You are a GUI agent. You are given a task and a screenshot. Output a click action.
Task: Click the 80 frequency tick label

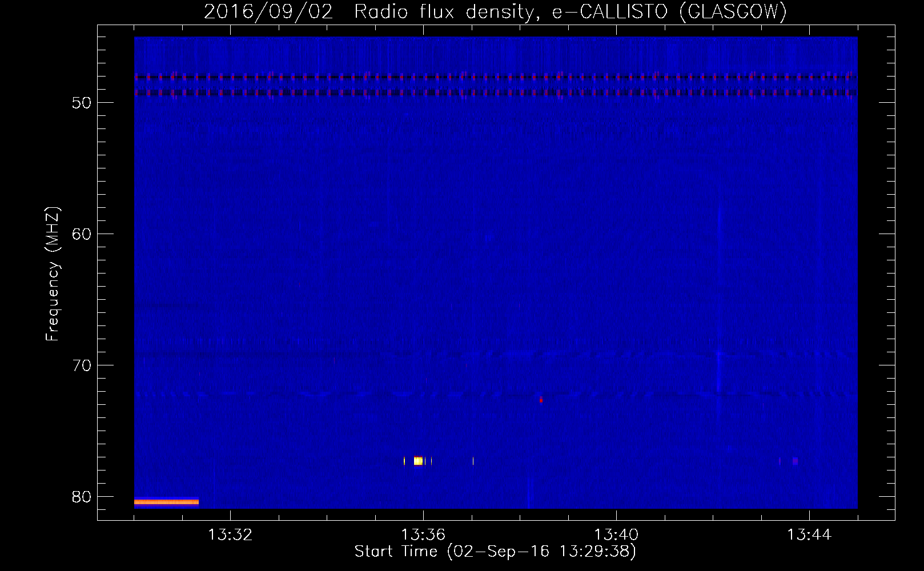82,497
